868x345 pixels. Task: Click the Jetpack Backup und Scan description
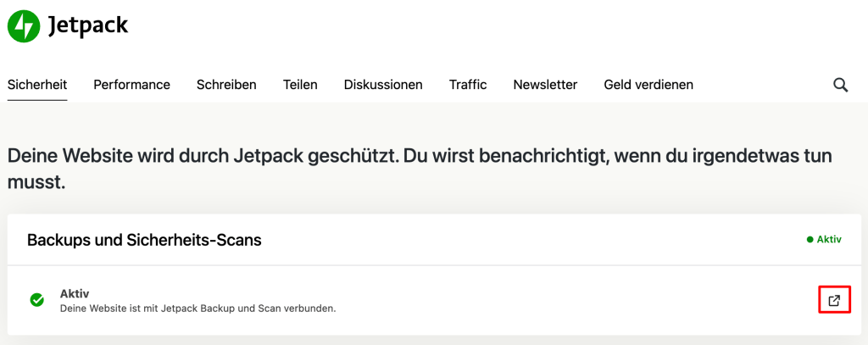click(x=198, y=309)
